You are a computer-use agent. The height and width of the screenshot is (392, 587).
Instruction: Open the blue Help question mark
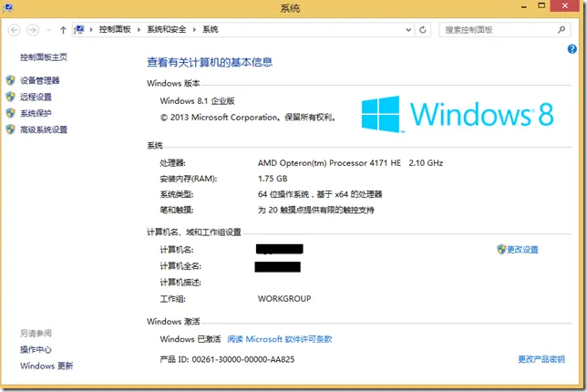(x=572, y=49)
